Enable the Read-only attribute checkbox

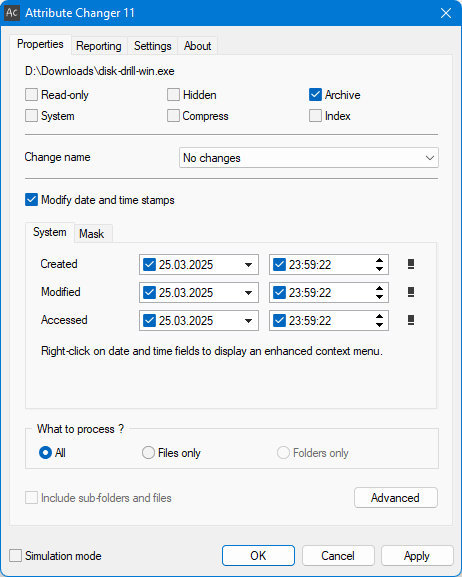tap(31, 95)
